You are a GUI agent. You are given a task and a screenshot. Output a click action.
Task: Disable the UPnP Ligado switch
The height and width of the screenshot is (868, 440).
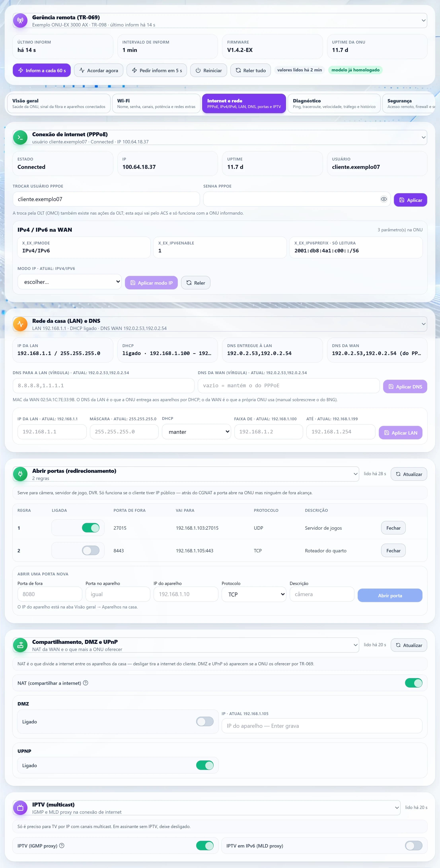(205, 765)
